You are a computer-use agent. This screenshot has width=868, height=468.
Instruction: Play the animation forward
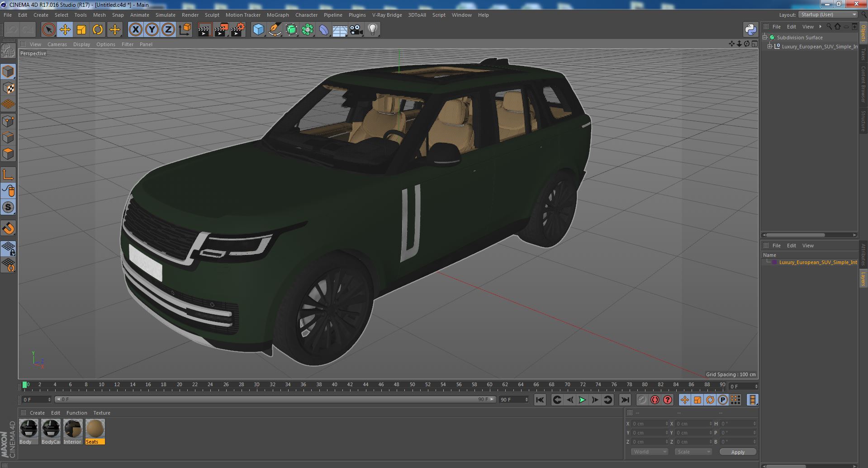click(x=582, y=400)
